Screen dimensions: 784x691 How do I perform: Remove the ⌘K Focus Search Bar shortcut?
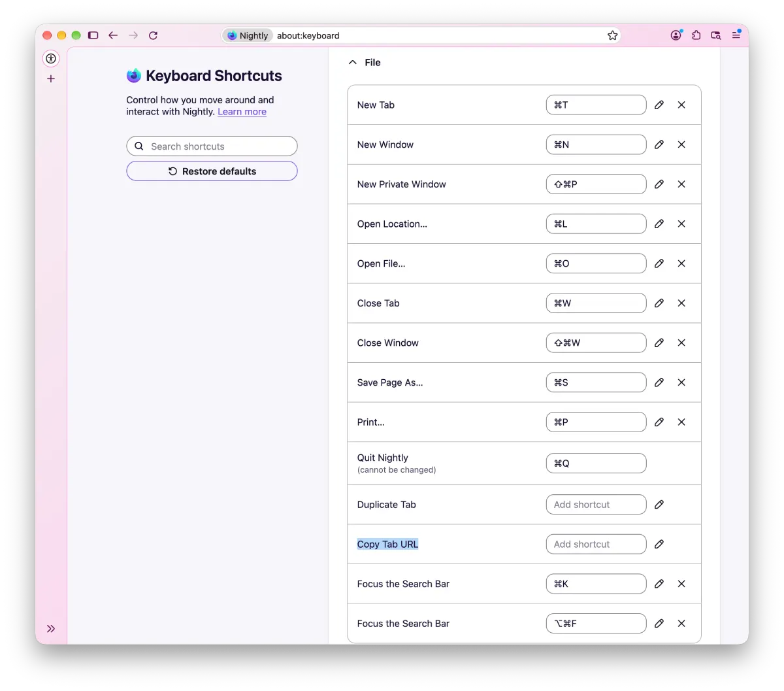pos(681,584)
